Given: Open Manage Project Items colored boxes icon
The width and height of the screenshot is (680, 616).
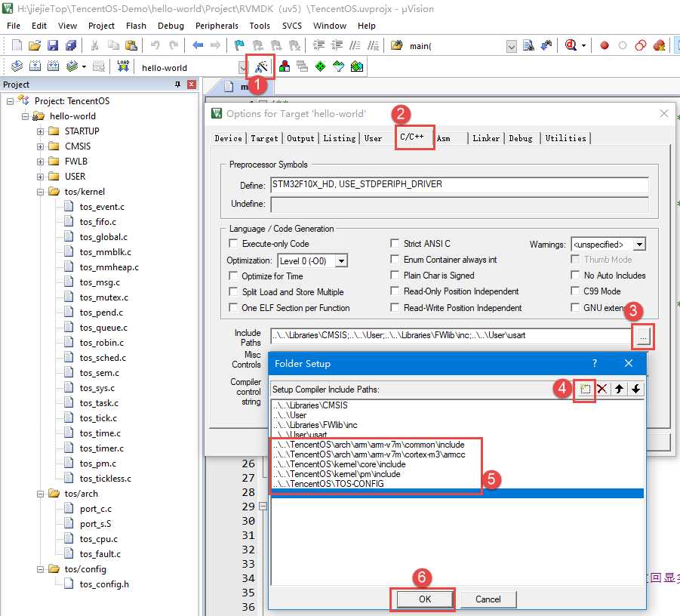Looking at the screenshot, I should (x=285, y=66).
